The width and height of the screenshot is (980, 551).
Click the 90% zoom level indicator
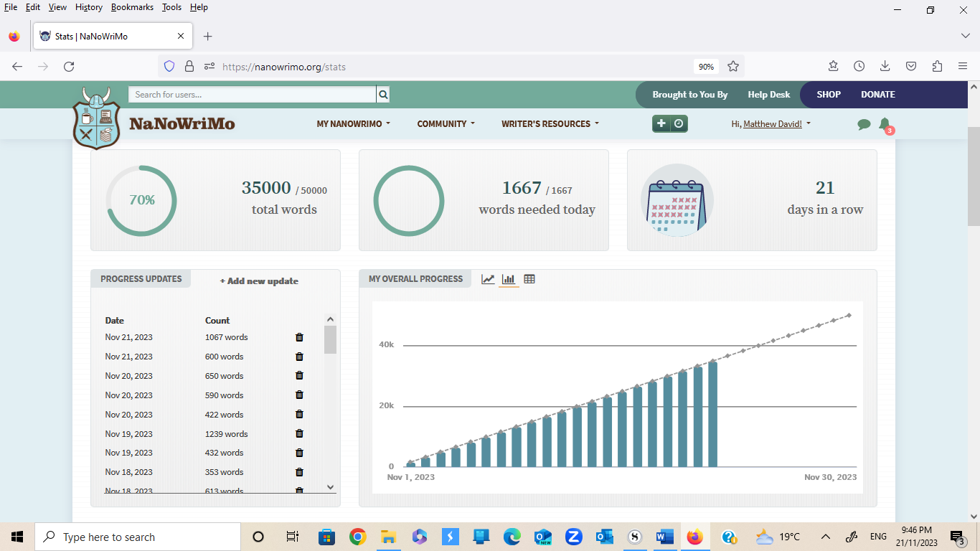click(x=706, y=66)
